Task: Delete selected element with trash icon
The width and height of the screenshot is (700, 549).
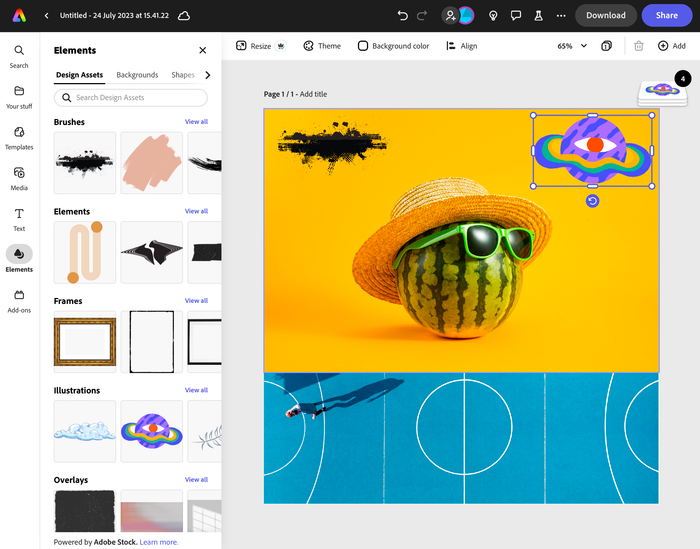Action: [x=638, y=46]
